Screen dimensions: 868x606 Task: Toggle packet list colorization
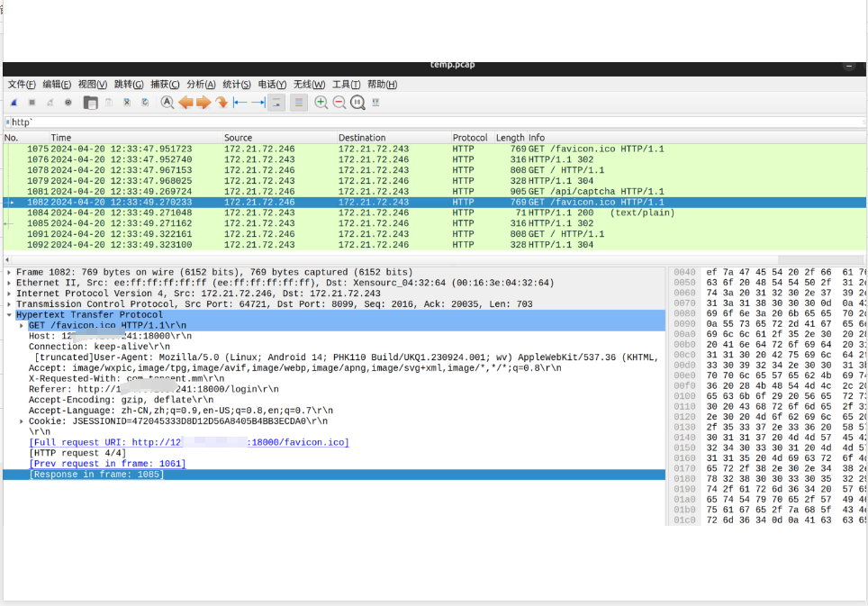point(298,103)
